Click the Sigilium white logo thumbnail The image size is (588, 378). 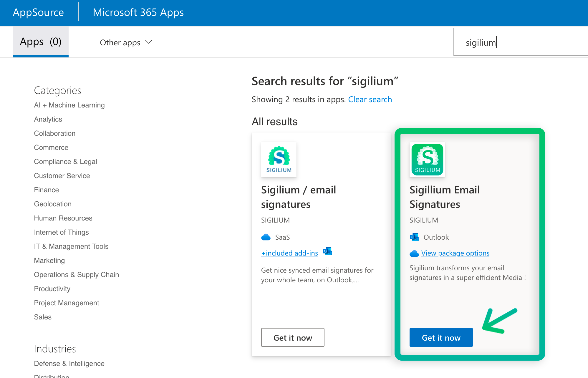pyautogui.click(x=279, y=160)
